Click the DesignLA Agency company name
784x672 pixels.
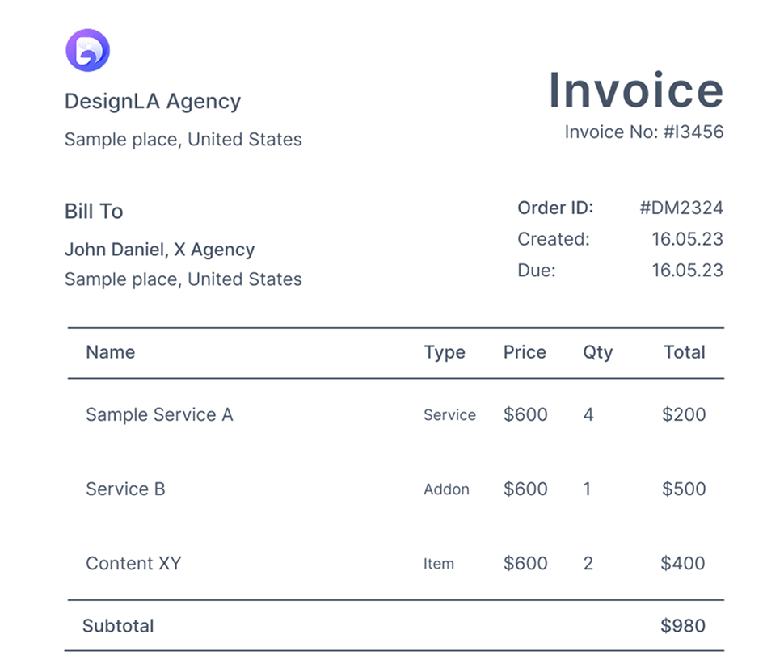153,102
